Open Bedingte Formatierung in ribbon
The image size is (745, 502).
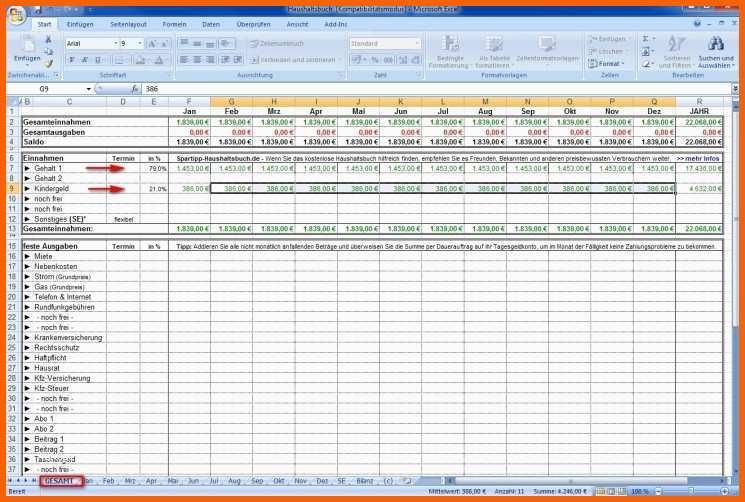(449, 52)
